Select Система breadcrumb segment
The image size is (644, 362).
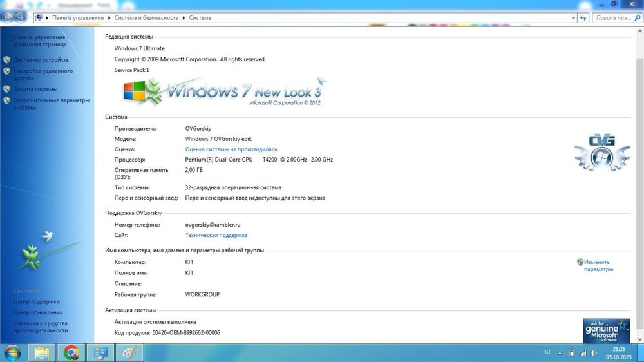[x=200, y=17]
